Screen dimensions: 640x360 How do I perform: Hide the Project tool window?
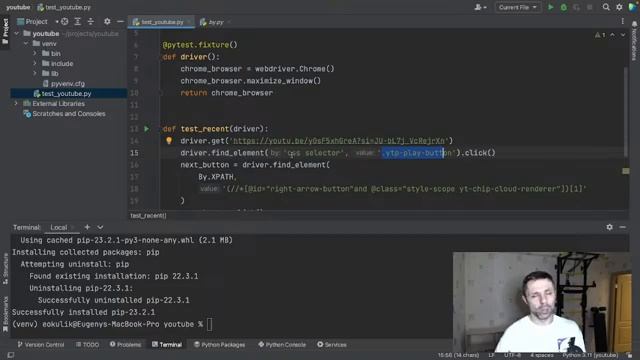tap(120, 22)
